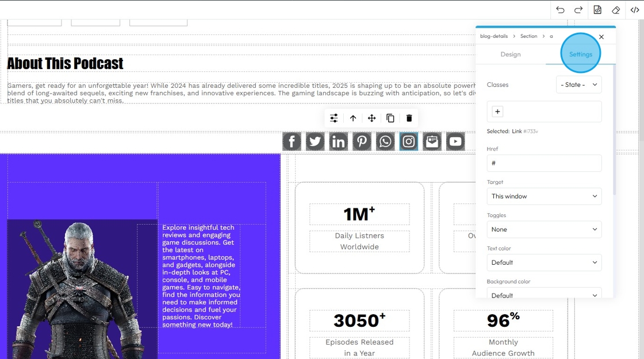Select the Daily Listners Worldwide label
This screenshot has width=644, height=359.
click(x=359, y=241)
